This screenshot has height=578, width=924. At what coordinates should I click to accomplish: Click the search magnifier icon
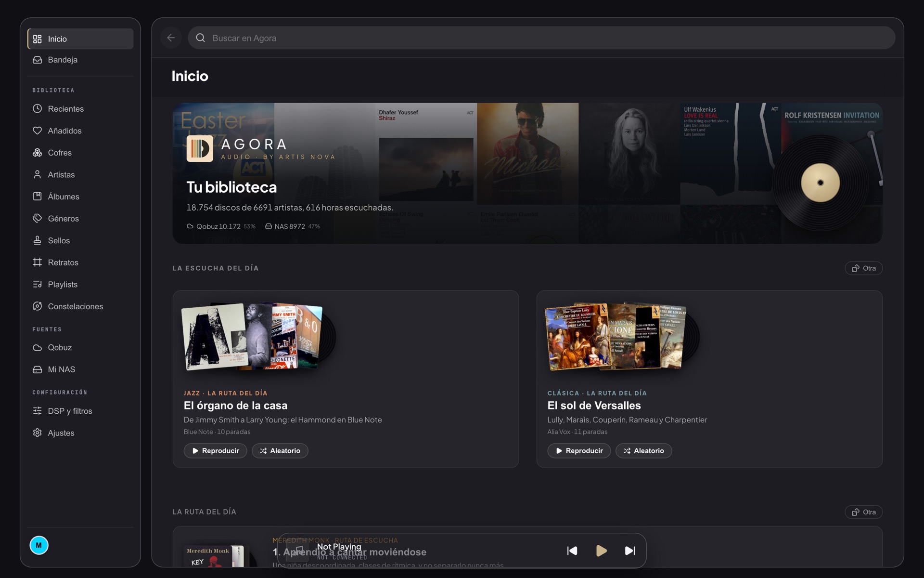coord(201,38)
